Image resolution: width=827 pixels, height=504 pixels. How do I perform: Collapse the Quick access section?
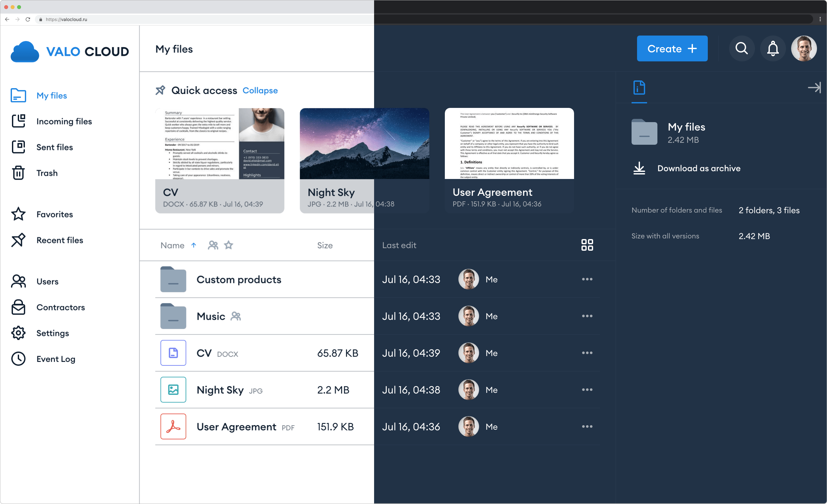tap(260, 90)
